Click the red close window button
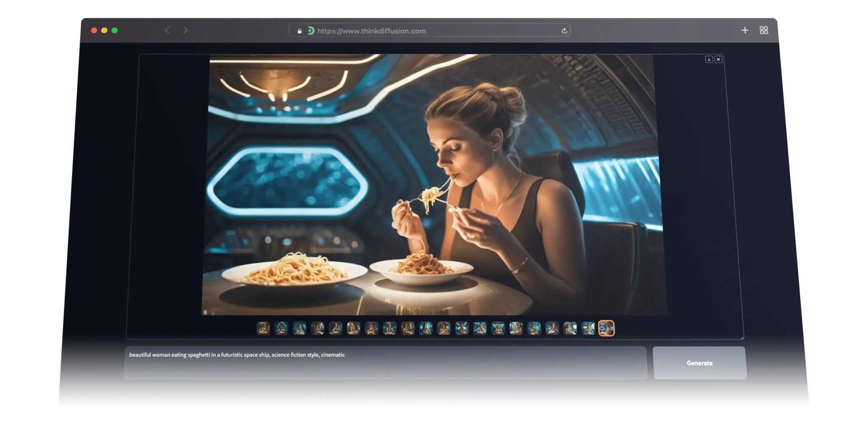Viewport: 868px width, 425px height. pos(94,31)
